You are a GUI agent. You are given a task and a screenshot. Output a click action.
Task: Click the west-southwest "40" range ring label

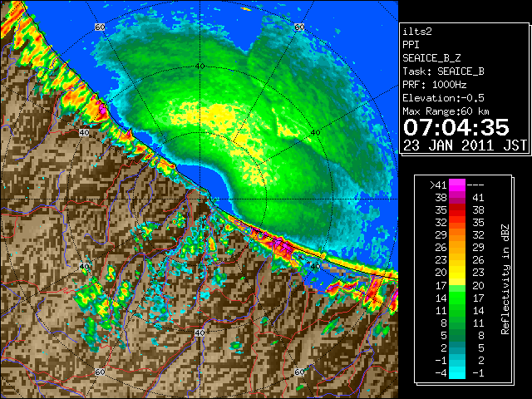(84, 266)
